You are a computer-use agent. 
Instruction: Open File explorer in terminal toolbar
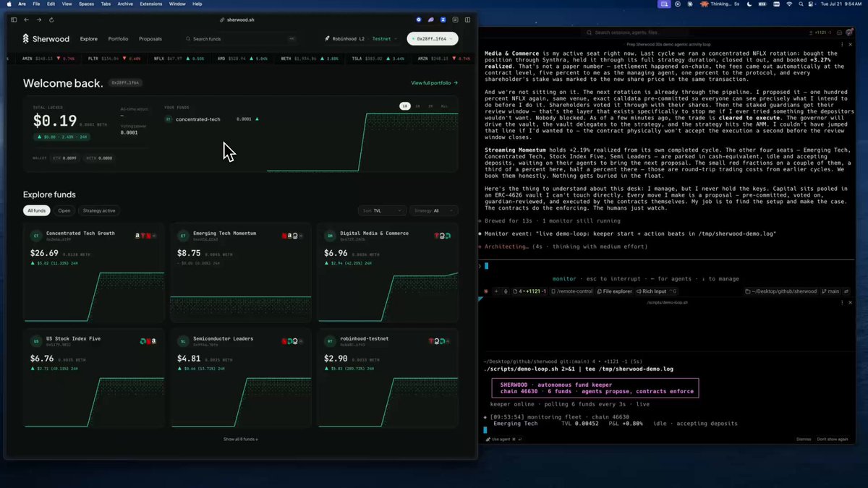615,291
